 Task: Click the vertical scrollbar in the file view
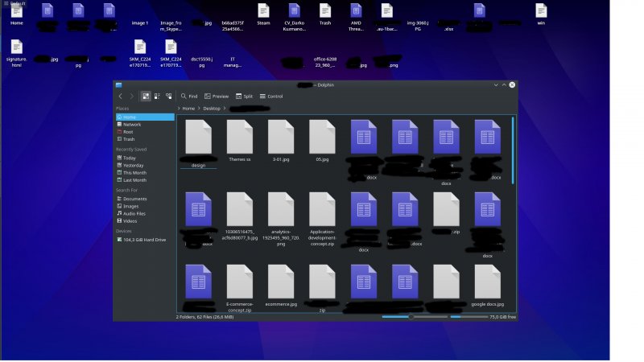pos(513,150)
